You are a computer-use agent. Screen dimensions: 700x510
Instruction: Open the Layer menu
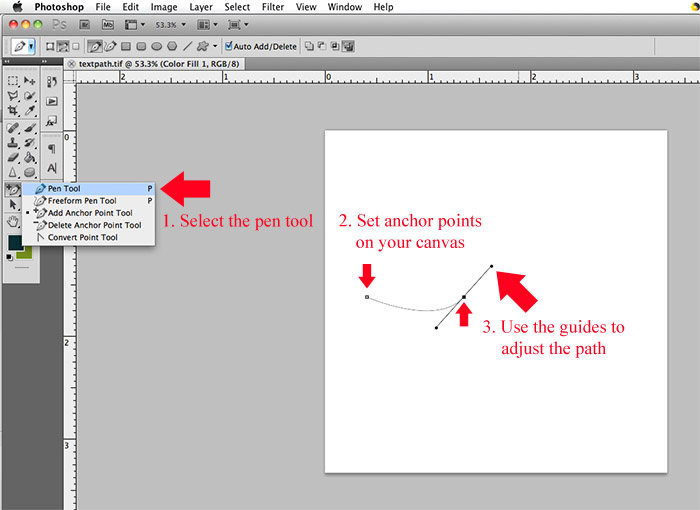(x=201, y=7)
